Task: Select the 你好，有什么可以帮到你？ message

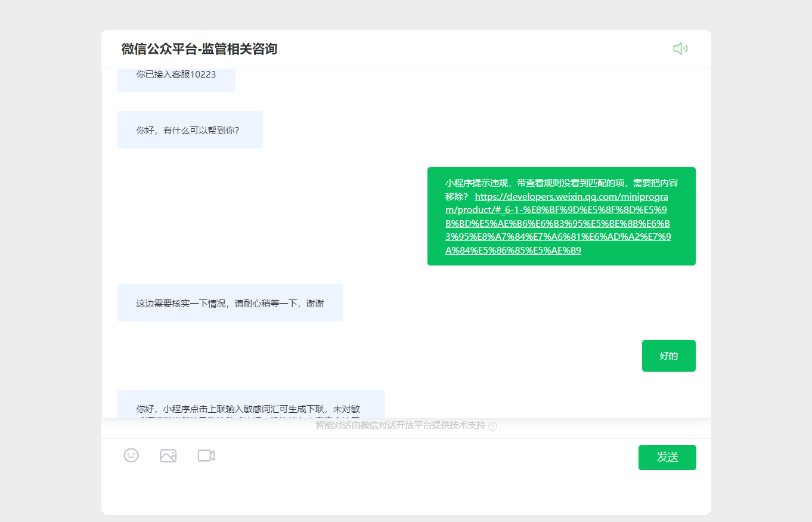Action: [190, 129]
